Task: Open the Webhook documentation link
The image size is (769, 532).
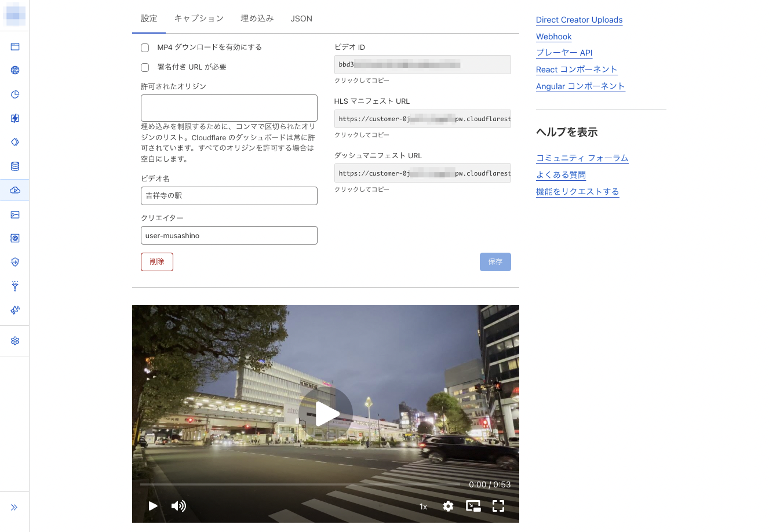Action: 553,37
